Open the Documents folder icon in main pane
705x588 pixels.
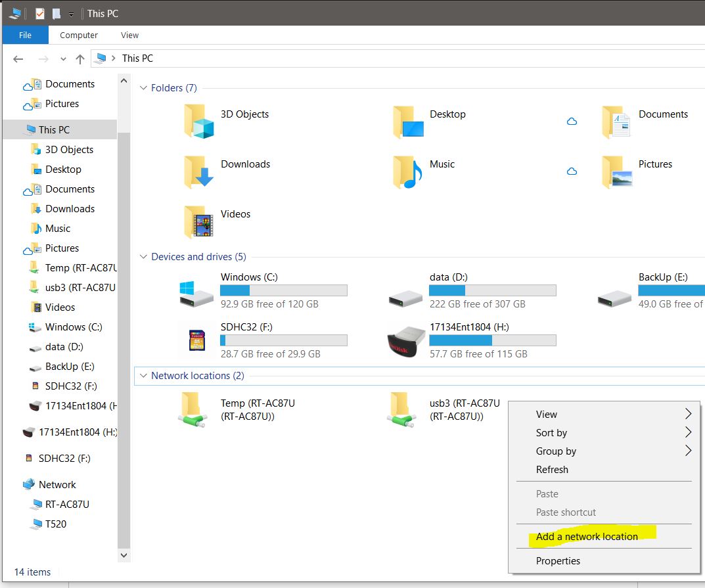[616, 122]
